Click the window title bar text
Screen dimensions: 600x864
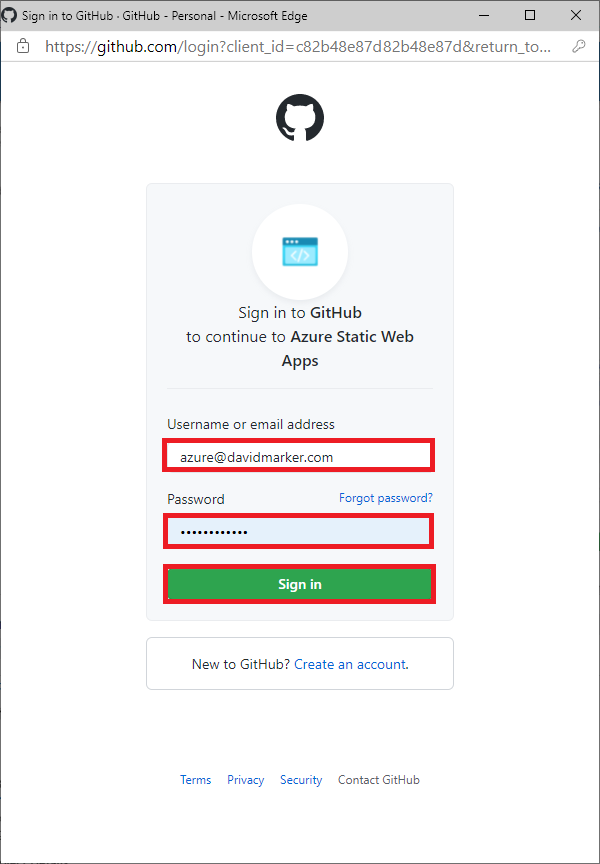(x=165, y=15)
